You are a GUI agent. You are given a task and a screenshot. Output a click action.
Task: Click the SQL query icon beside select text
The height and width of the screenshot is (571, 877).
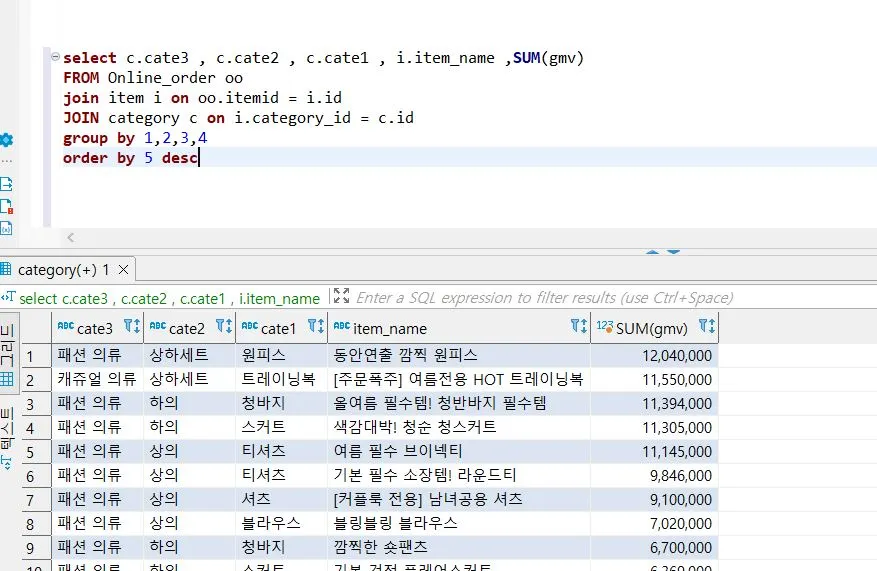8,296
